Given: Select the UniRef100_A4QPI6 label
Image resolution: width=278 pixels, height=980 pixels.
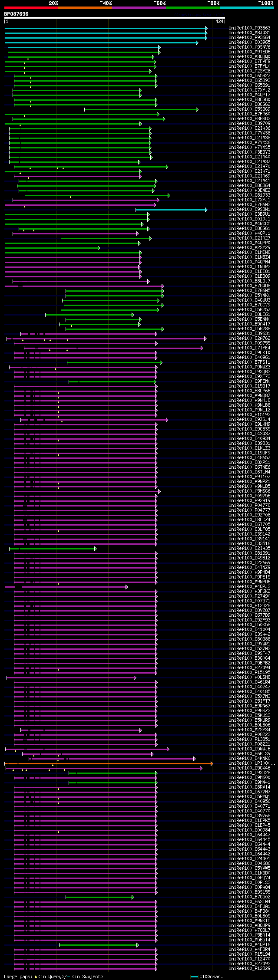Looking at the screenshot, I should click(x=249, y=945).
